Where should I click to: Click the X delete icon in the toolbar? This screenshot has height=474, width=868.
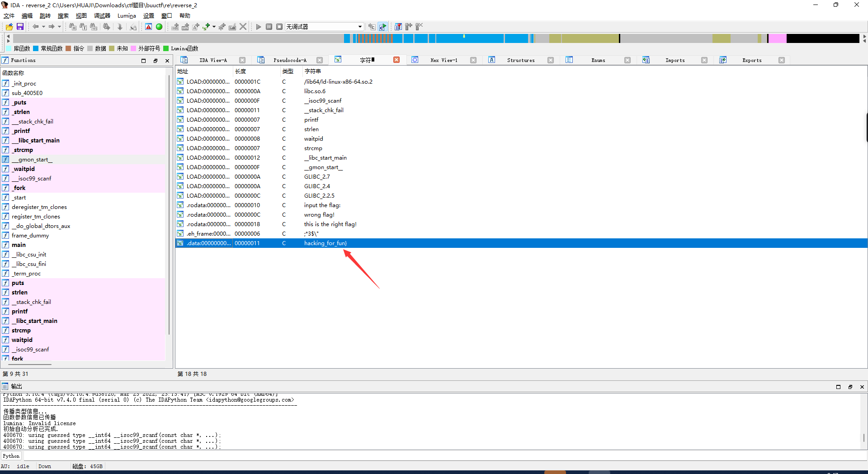click(243, 27)
